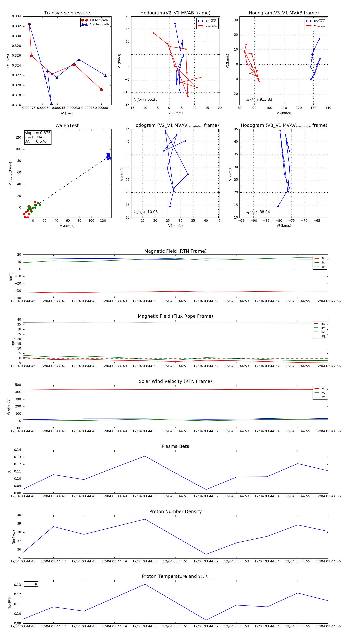This screenshot has width=351, height=644.
Task: Click the lowest blue triangle in Transverse pressure
Action: point(51,103)
